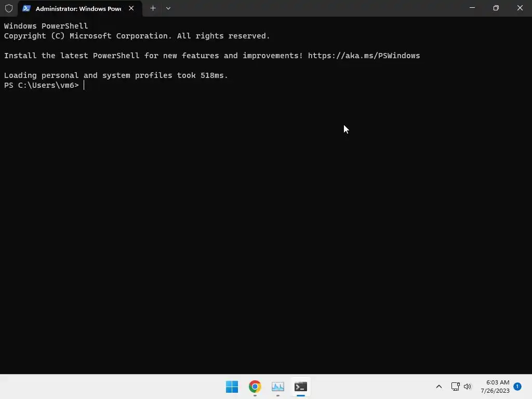The height and width of the screenshot is (399, 532).
Task: Open the clock showing 6:03 AM
Action: pos(495,387)
